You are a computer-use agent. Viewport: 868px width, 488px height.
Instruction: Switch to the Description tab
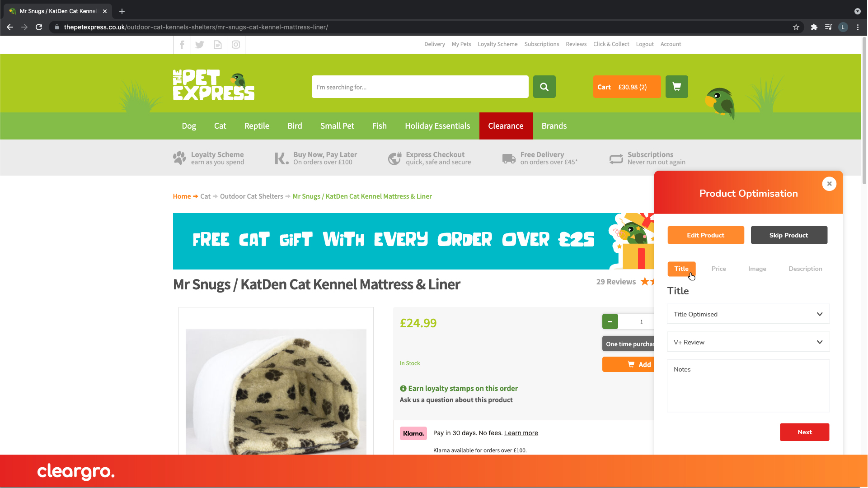point(806,269)
